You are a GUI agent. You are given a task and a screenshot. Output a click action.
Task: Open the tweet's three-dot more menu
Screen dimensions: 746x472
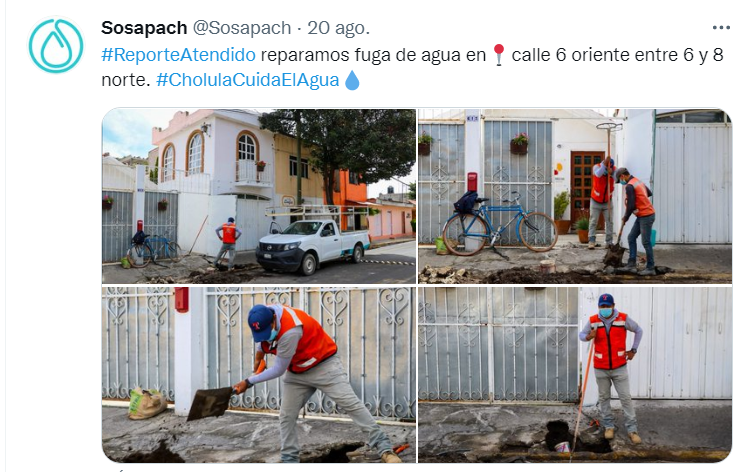tap(721, 28)
